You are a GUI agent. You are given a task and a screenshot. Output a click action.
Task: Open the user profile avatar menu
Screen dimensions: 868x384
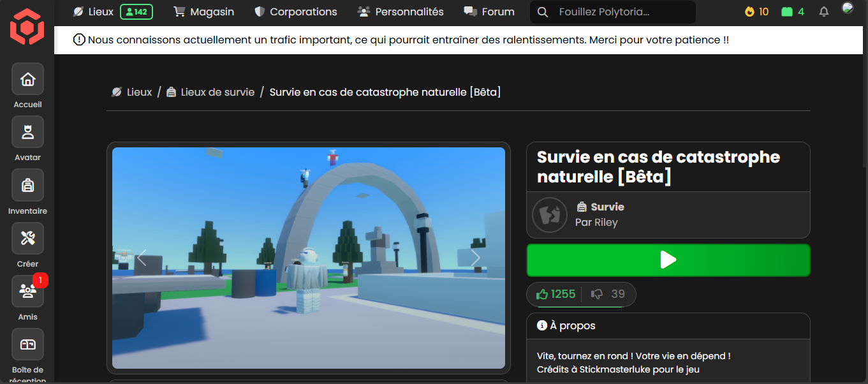pyautogui.click(x=848, y=8)
